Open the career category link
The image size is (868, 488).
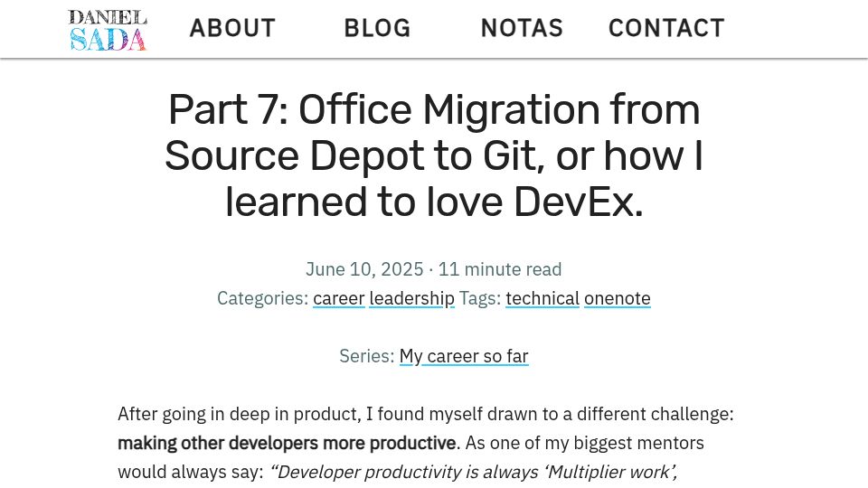pos(339,298)
